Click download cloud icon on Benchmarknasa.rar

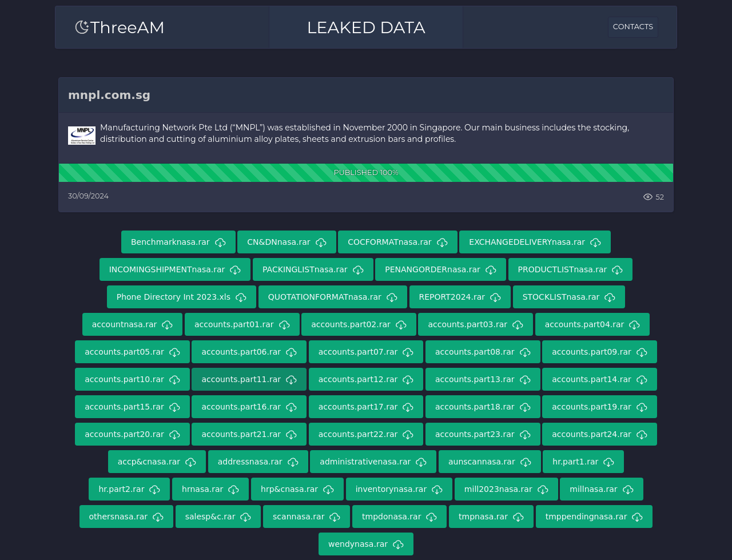pos(220,243)
